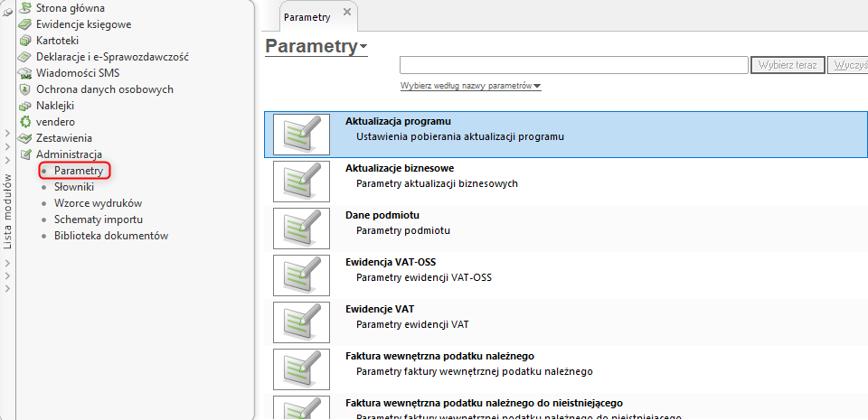The image size is (868, 420).
Task: Switch to the Parametry tab
Action: (x=307, y=17)
